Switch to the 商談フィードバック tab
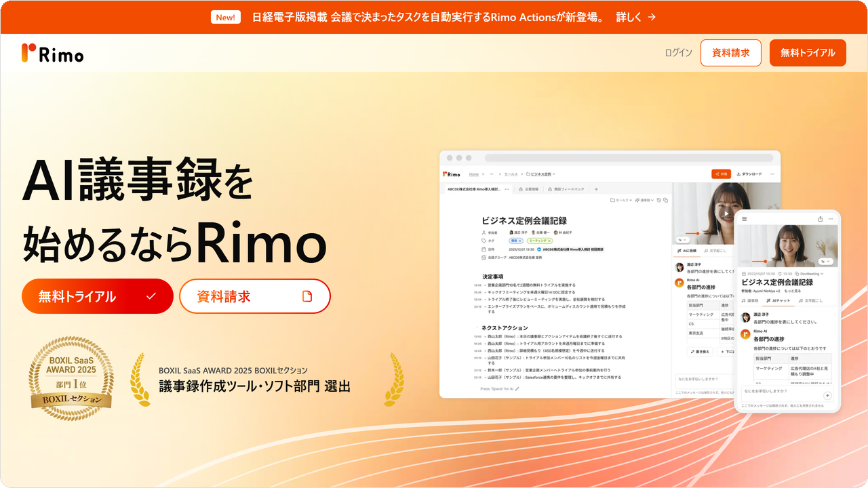The width and height of the screenshot is (868, 488). tap(566, 189)
